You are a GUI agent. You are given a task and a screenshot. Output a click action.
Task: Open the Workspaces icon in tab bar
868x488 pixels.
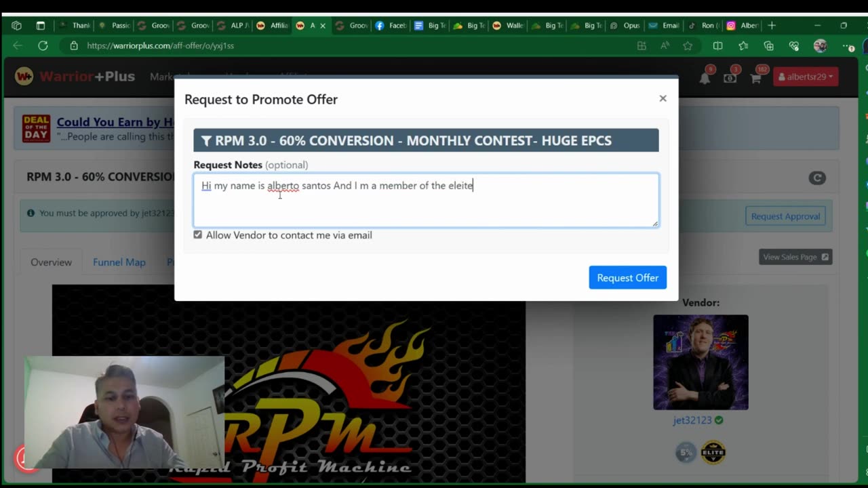coord(16,26)
